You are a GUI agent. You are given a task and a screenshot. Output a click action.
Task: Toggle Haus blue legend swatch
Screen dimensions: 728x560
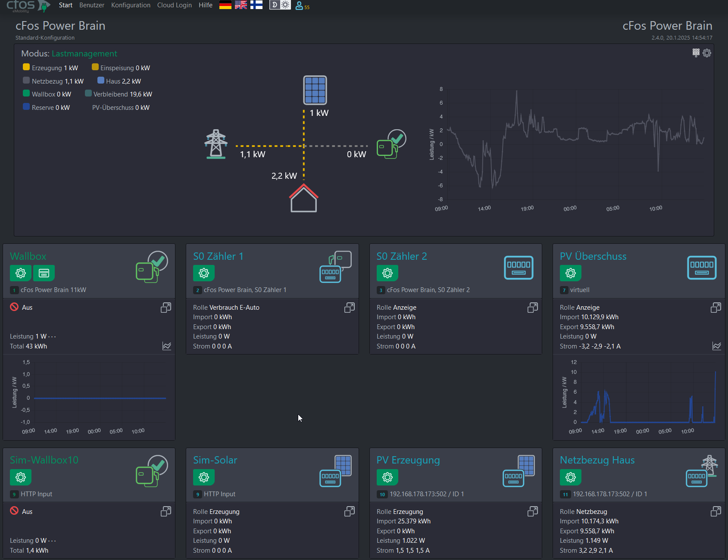pyautogui.click(x=101, y=81)
